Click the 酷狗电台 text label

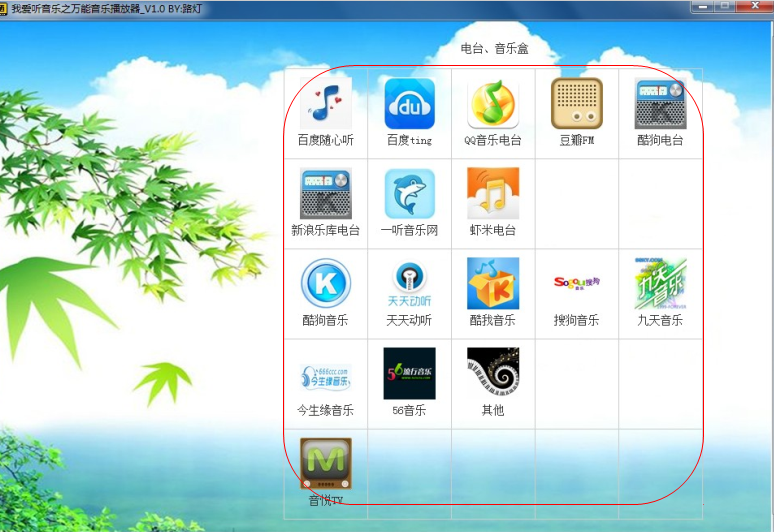(660, 140)
